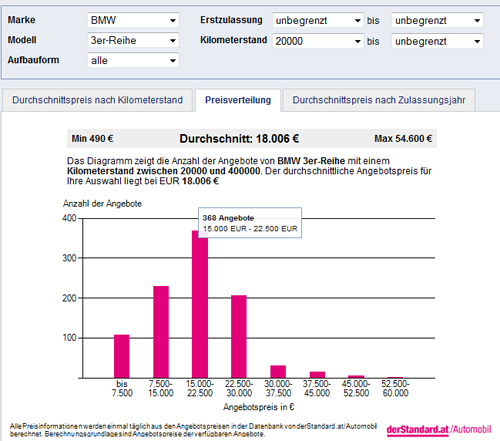Open Kilometerstand minimum dropdown showing 20000
Screen dimensions: 500x441
[318, 41]
